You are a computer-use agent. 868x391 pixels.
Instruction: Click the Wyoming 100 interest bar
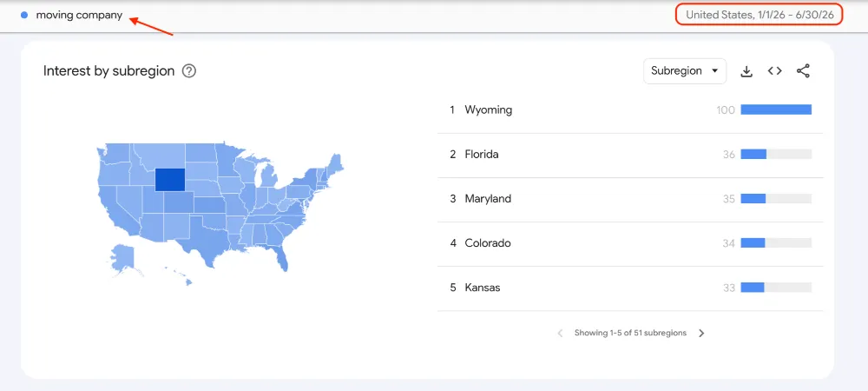click(776, 109)
